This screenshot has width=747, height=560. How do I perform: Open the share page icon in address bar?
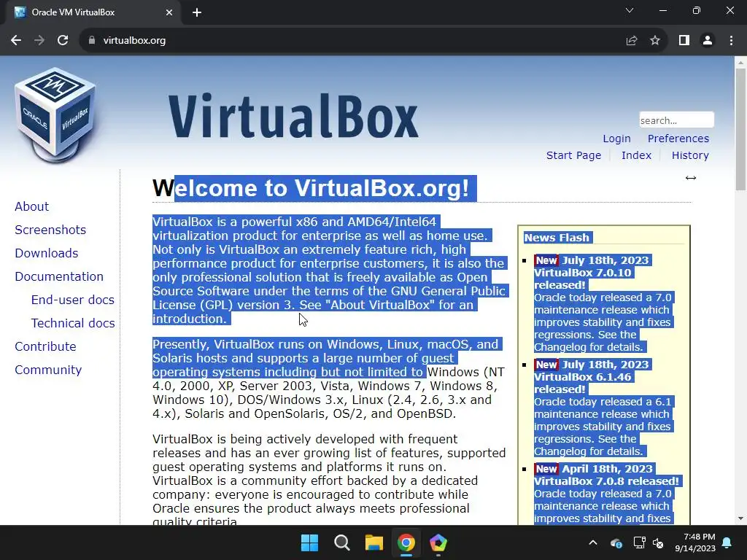[x=632, y=41]
